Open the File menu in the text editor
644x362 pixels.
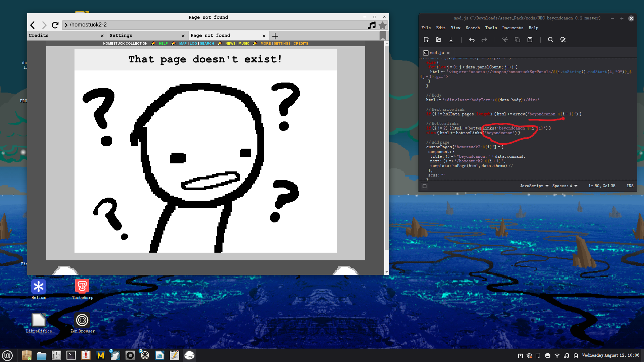click(426, 28)
